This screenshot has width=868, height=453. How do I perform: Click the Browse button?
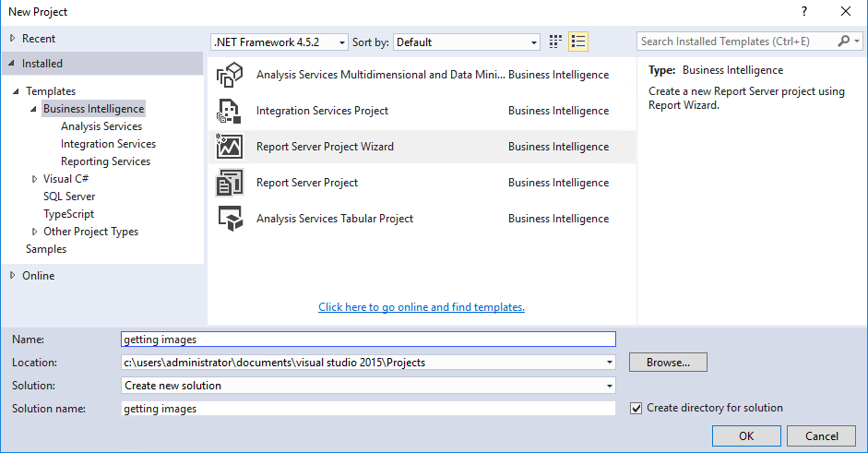click(x=668, y=363)
